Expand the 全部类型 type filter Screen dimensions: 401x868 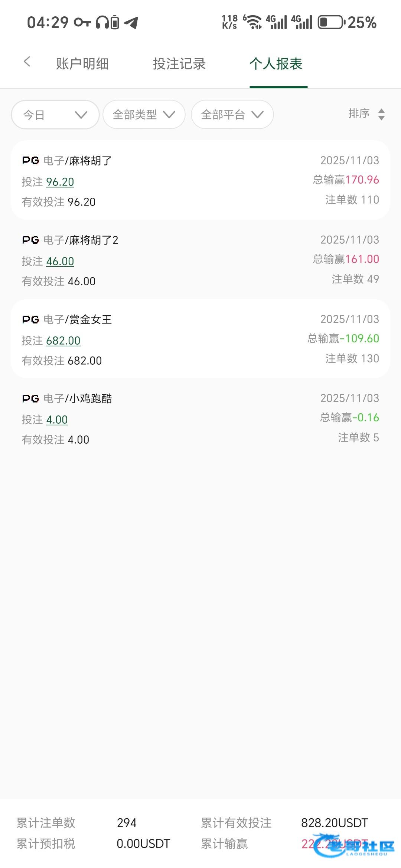[x=144, y=115]
